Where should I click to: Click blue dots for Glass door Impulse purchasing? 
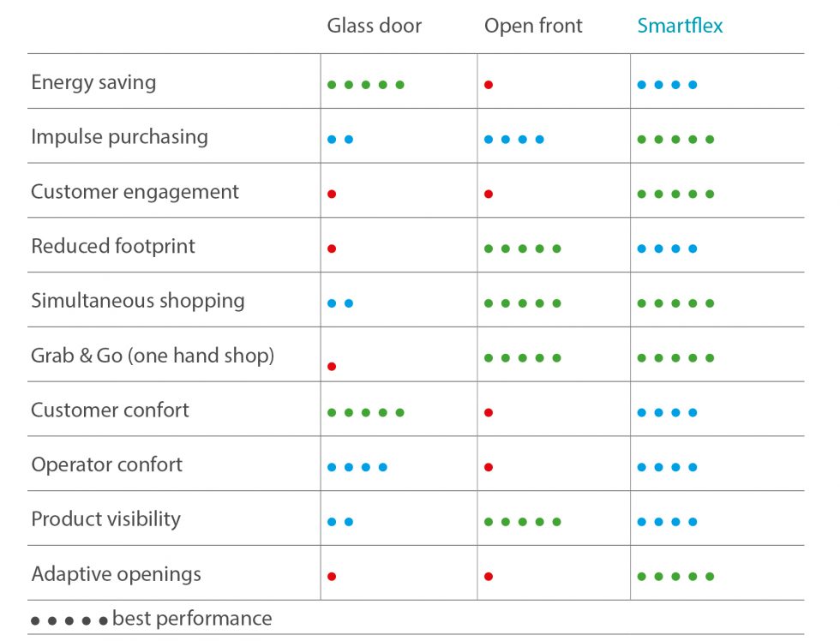340,139
